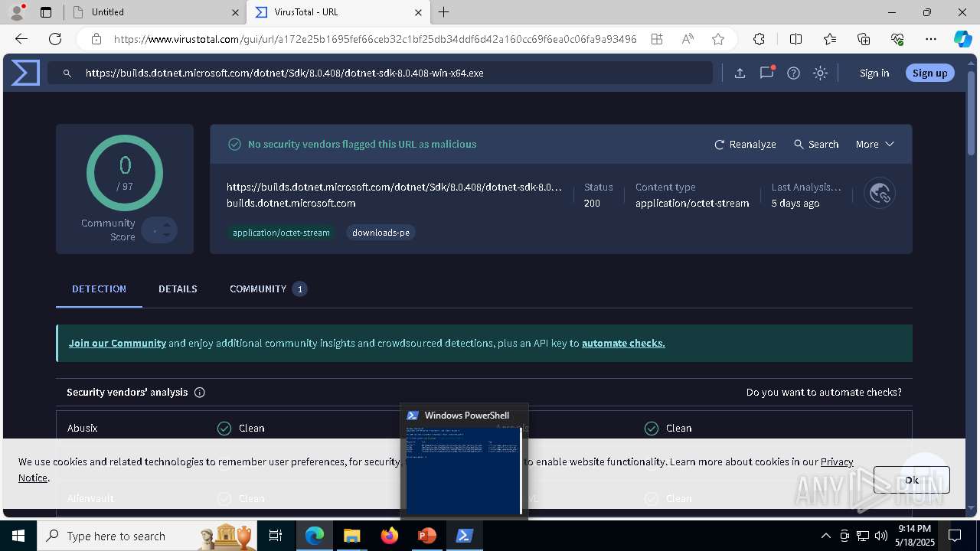Click the Search button in result header
Screen dimensions: 980x551
pyautogui.click(x=816, y=144)
